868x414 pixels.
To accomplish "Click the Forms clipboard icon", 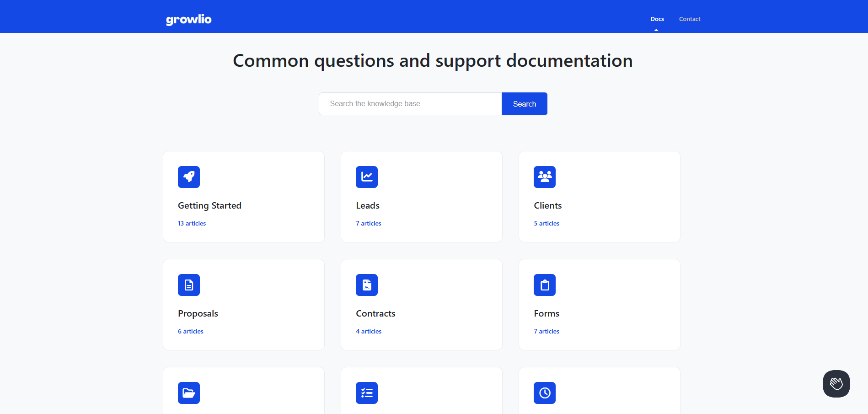I will pyautogui.click(x=545, y=285).
